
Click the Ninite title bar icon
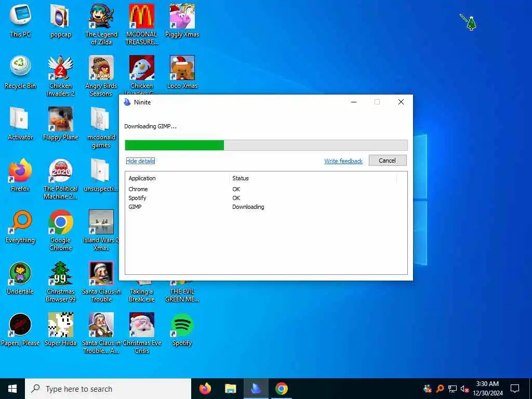pos(128,102)
